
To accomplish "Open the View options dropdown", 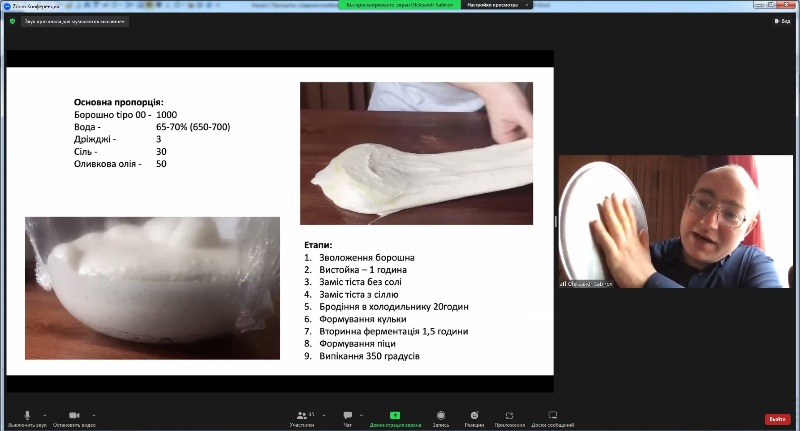I will (x=497, y=5).
